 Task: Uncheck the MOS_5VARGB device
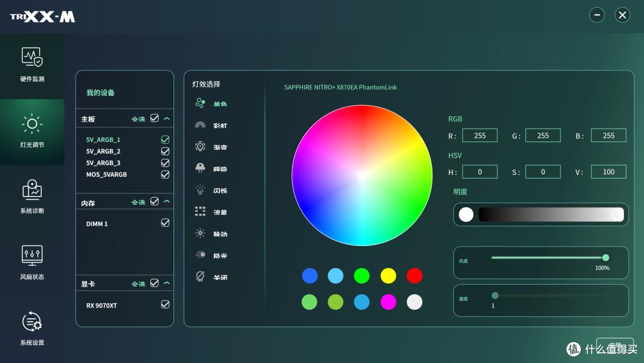[x=165, y=174]
